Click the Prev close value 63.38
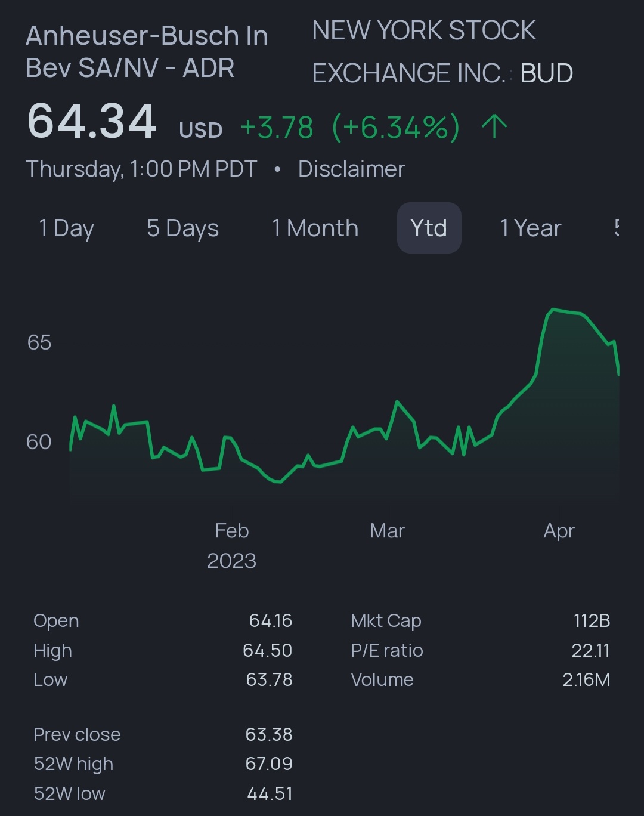Viewport: 644px width, 816px height. (269, 734)
